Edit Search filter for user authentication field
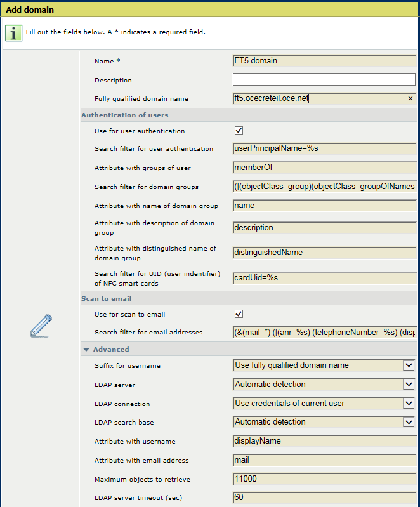 coord(325,148)
